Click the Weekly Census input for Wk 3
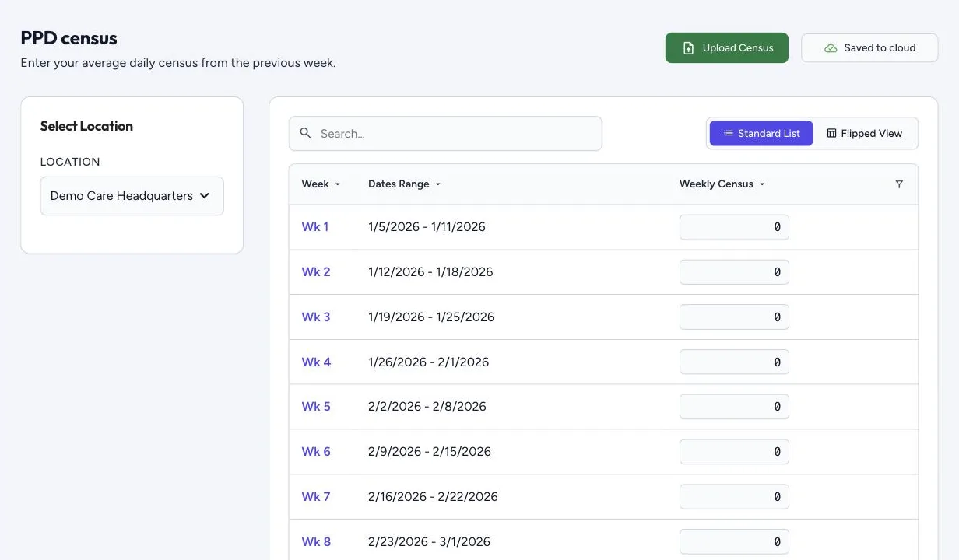 click(734, 317)
